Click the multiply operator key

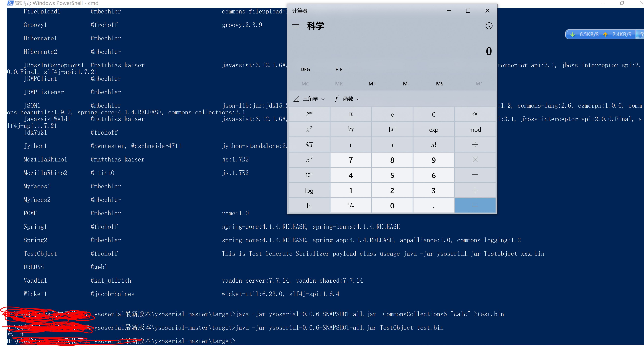(475, 160)
